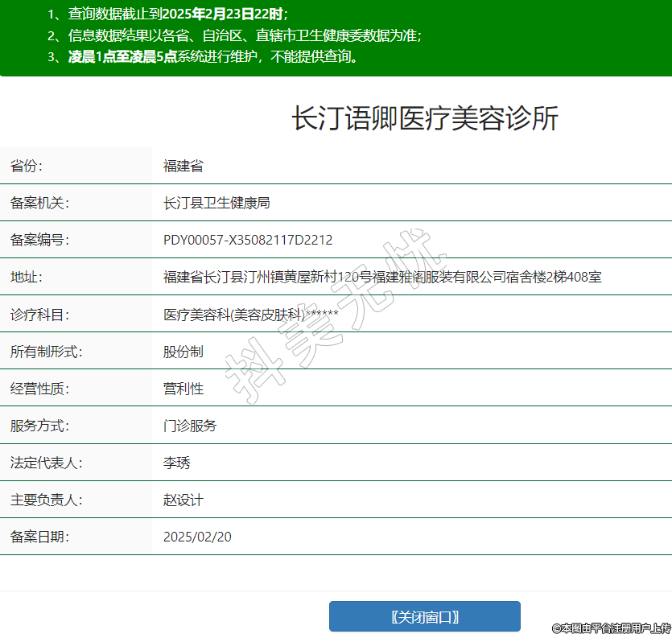Select the filing date 2025/02/20

197,537
